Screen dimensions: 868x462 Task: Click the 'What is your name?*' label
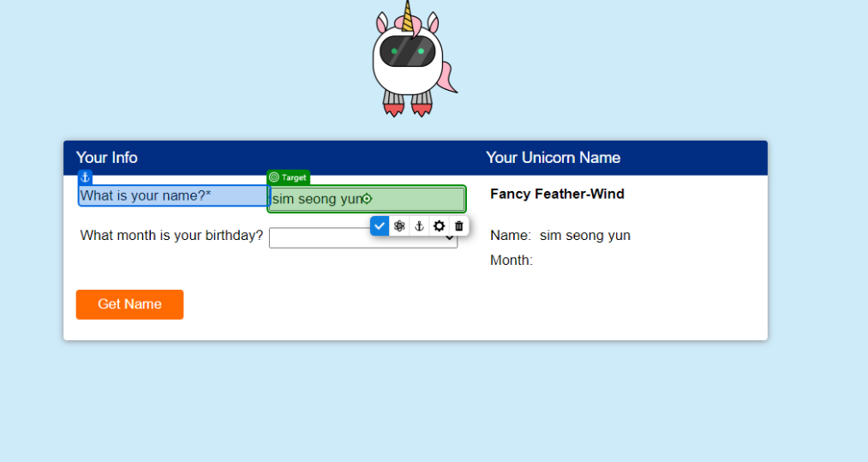[146, 195]
